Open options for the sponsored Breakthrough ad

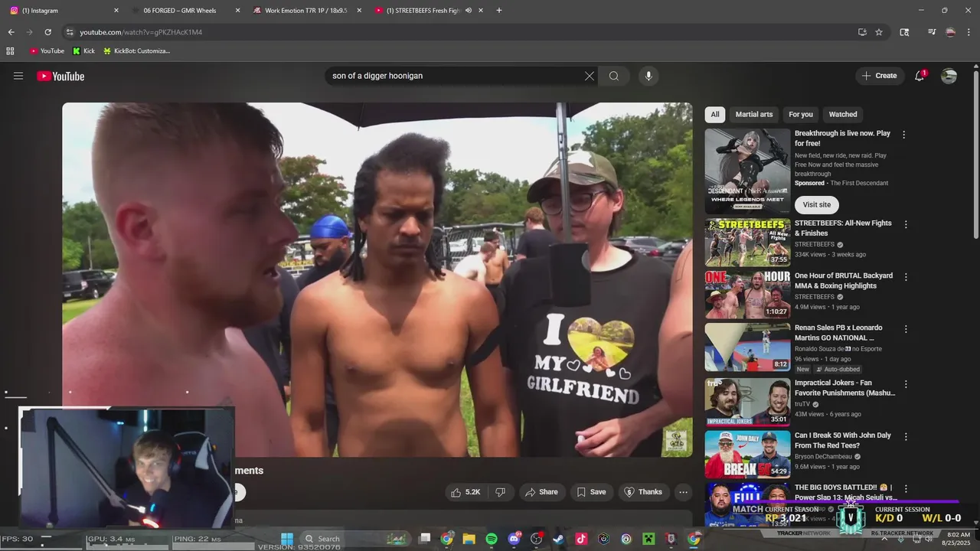904,135
